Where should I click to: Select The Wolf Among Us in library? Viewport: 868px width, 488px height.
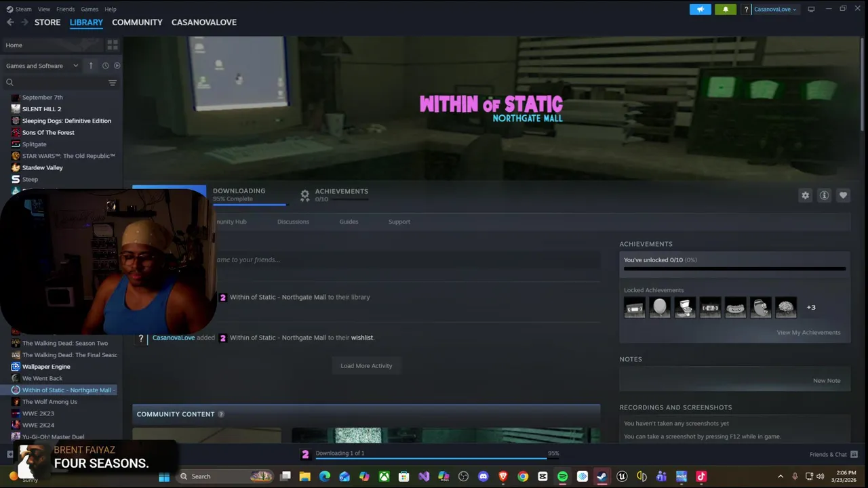point(50,402)
